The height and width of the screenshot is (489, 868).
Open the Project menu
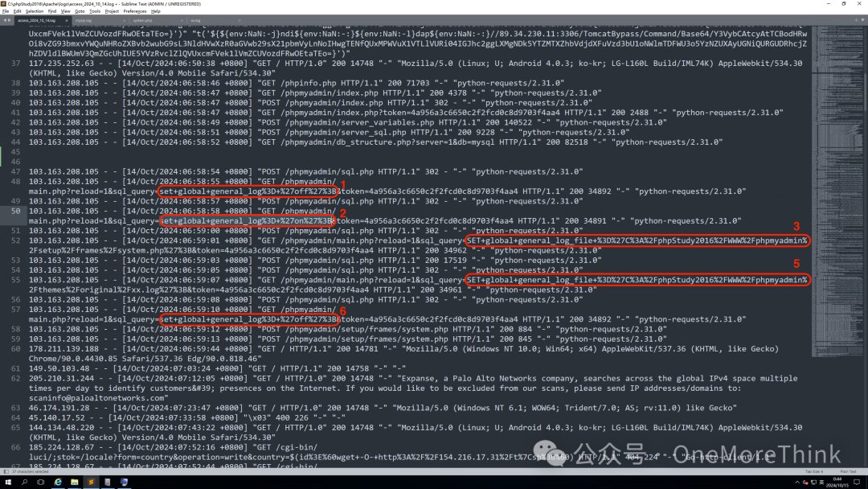tap(112, 11)
